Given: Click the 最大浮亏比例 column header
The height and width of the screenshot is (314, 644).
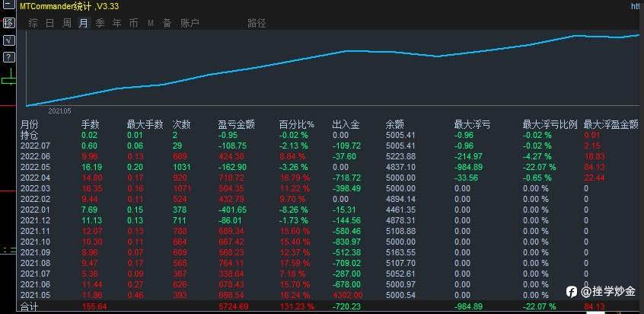Looking at the screenshot, I should coord(550,124).
